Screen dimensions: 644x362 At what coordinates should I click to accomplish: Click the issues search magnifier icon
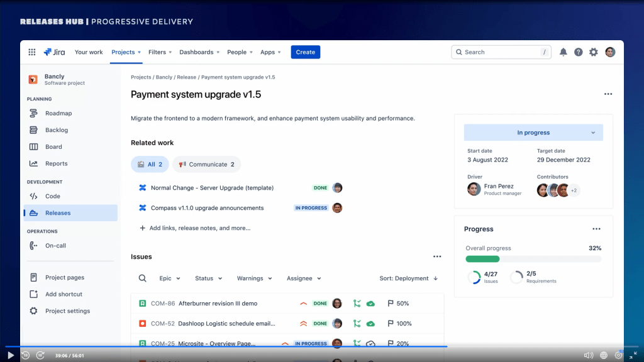tap(143, 278)
